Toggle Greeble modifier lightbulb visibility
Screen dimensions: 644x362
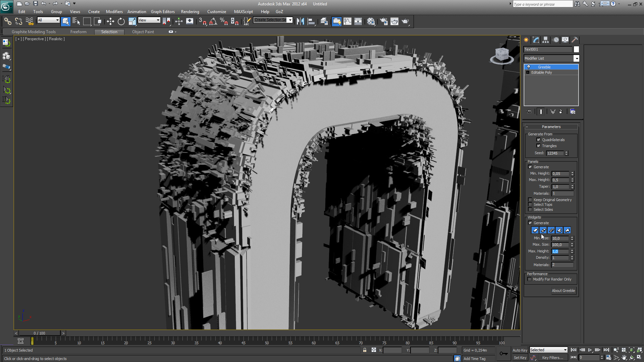pos(529,67)
